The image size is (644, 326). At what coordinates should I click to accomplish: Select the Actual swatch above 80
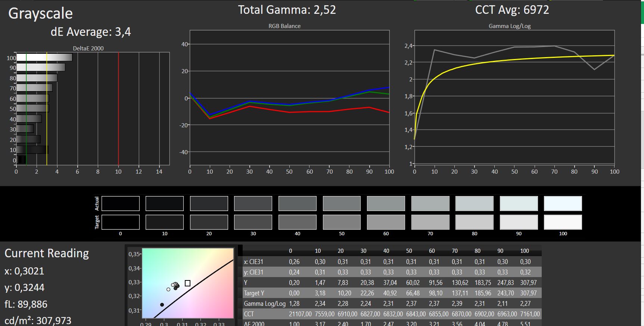tap(475, 204)
